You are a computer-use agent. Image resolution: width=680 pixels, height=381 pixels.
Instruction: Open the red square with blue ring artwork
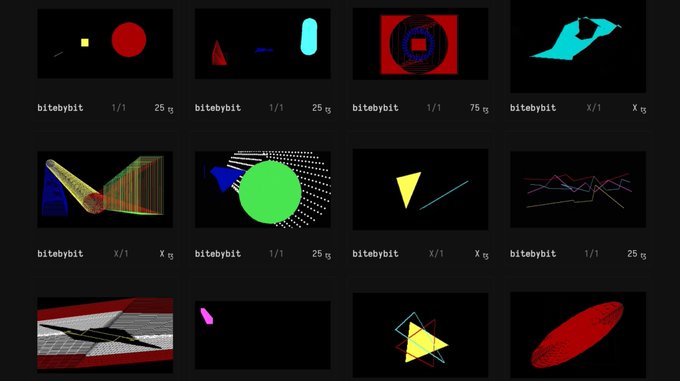(420, 44)
